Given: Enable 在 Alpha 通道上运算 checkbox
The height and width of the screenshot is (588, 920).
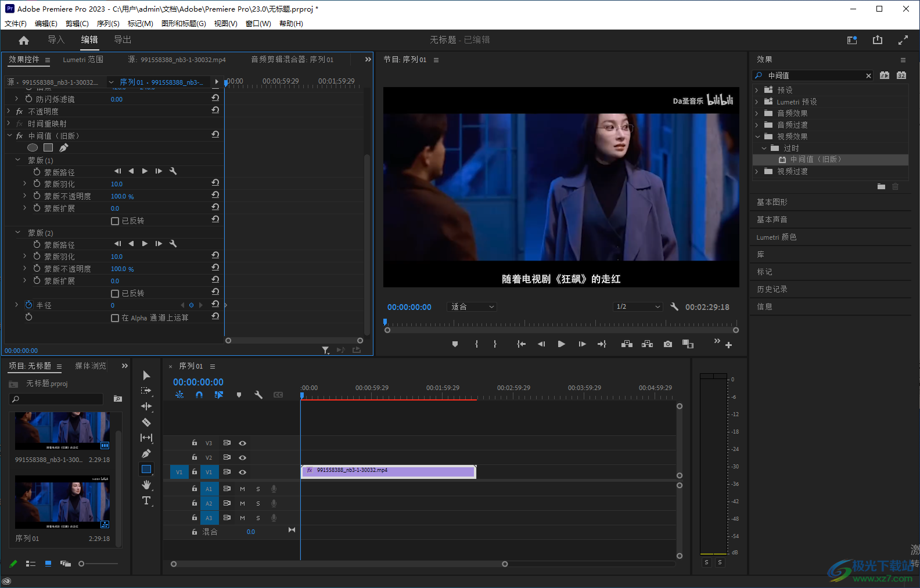Looking at the screenshot, I should tap(115, 318).
